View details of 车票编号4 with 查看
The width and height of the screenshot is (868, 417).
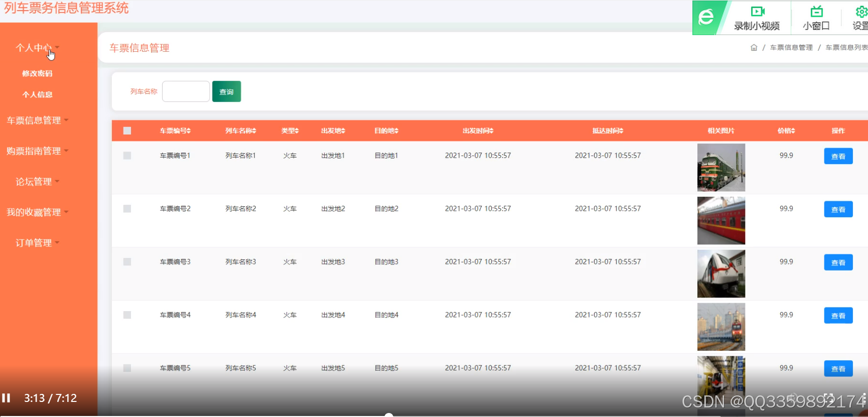(838, 316)
